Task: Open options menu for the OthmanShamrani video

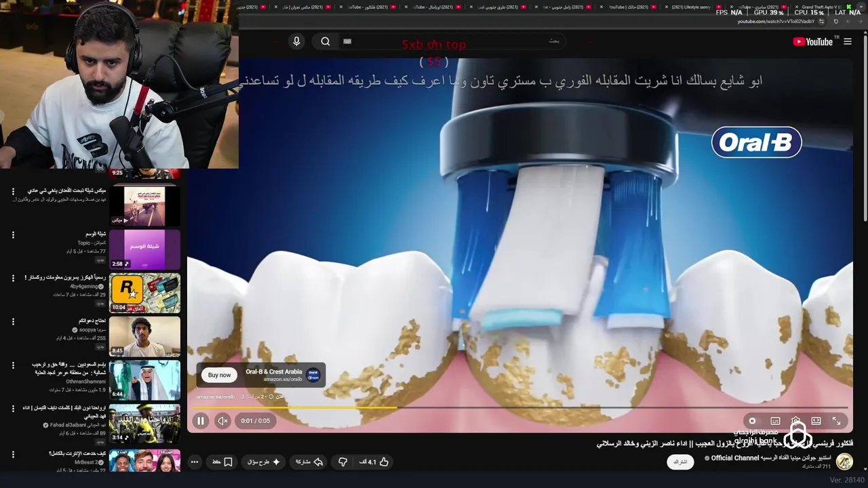Action: 13,365
